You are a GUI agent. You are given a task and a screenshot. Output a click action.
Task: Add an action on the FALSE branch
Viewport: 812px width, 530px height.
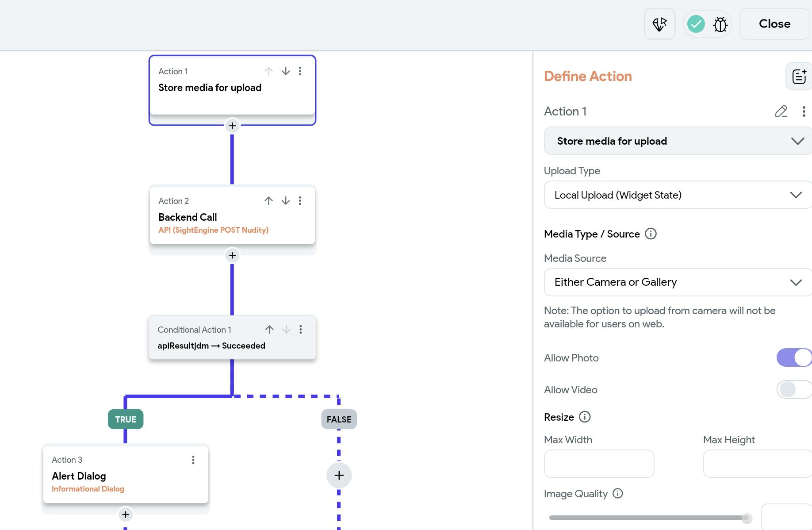(x=339, y=476)
